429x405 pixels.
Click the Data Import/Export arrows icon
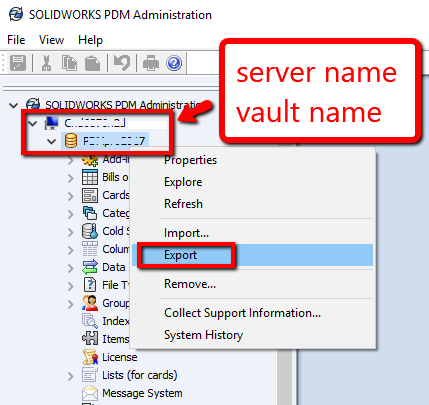90,267
